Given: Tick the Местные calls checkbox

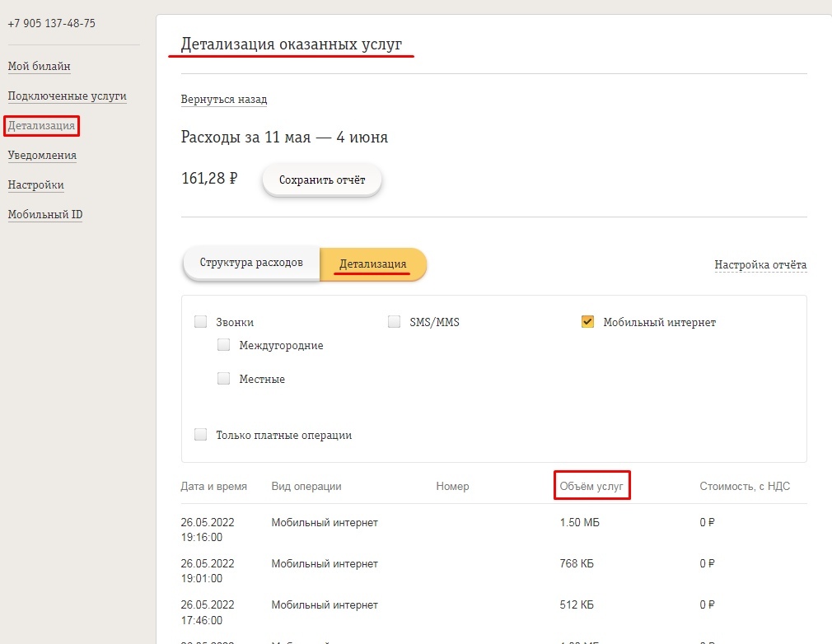Looking at the screenshot, I should tap(224, 379).
